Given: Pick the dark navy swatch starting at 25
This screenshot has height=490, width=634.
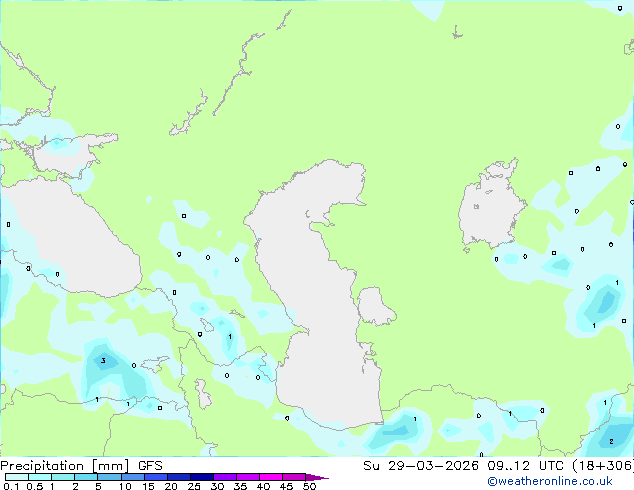Looking at the screenshot, I should pos(201,477).
